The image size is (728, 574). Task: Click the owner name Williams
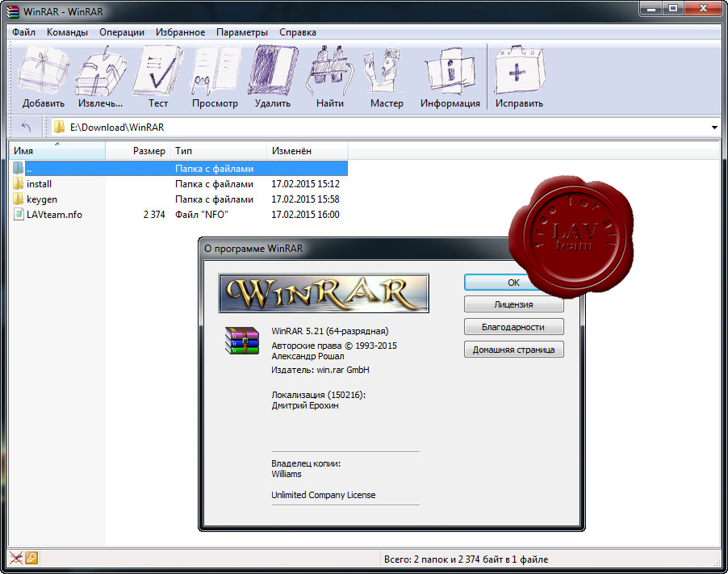(x=286, y=474)
